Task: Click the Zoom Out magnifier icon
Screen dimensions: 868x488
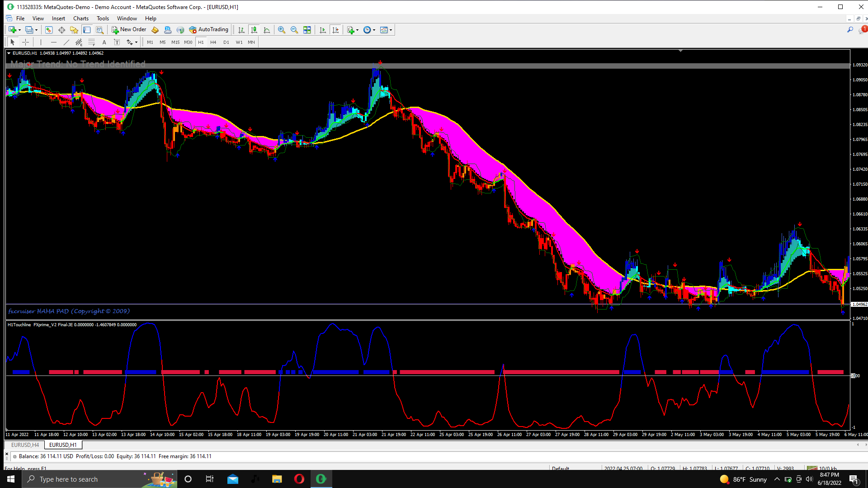Action: click(x=294, y=30)
